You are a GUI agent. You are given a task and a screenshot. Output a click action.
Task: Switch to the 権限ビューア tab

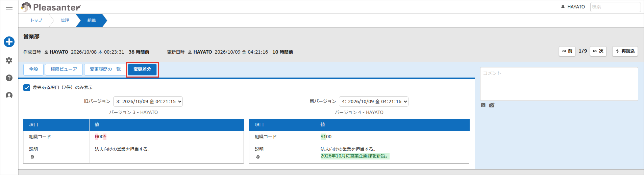tap(64, 69)
